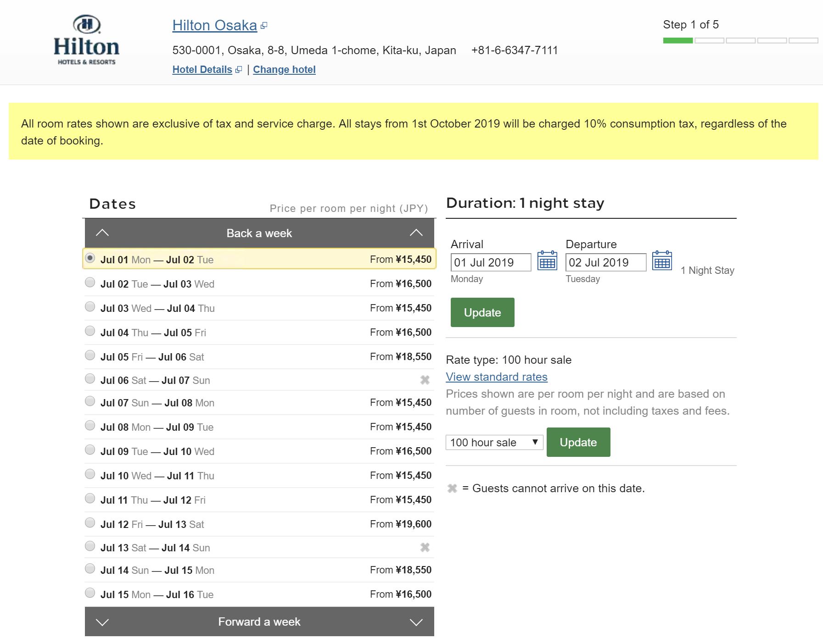Select the Jul 06 Sat to Jul 07 radio

click(90, 378)
